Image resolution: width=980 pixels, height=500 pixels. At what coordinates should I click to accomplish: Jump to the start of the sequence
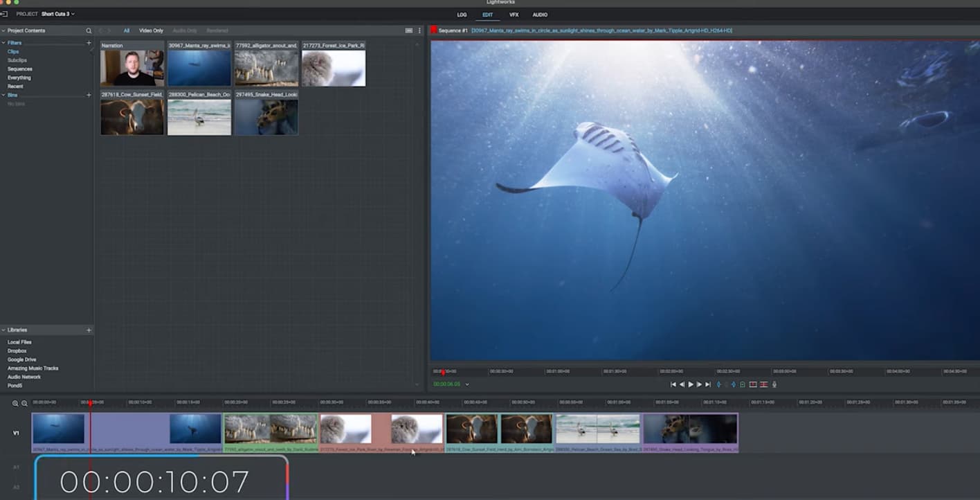click(x=673, y=384)
